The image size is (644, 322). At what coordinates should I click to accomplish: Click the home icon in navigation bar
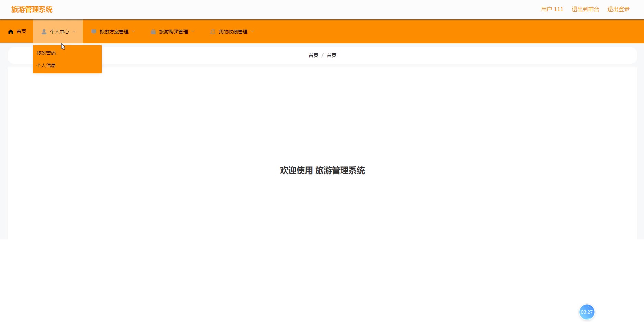click(x=11, y=32)
